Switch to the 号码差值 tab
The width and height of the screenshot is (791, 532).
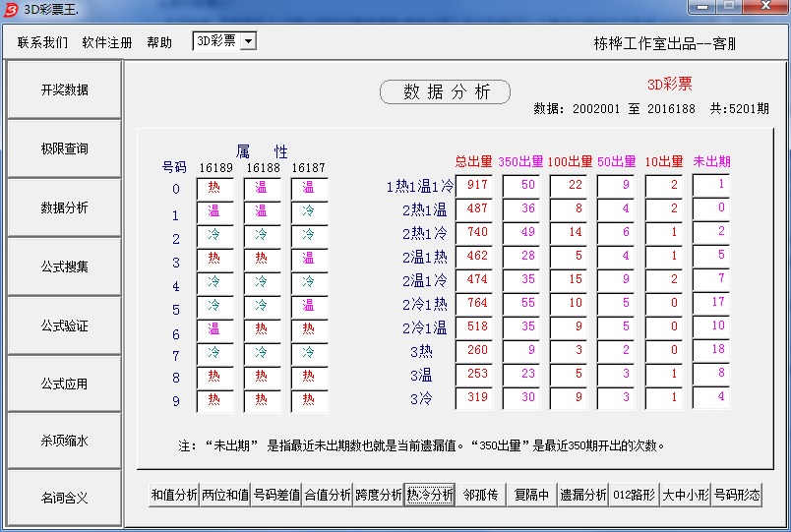pyautogui.click(x=276, y=495)
